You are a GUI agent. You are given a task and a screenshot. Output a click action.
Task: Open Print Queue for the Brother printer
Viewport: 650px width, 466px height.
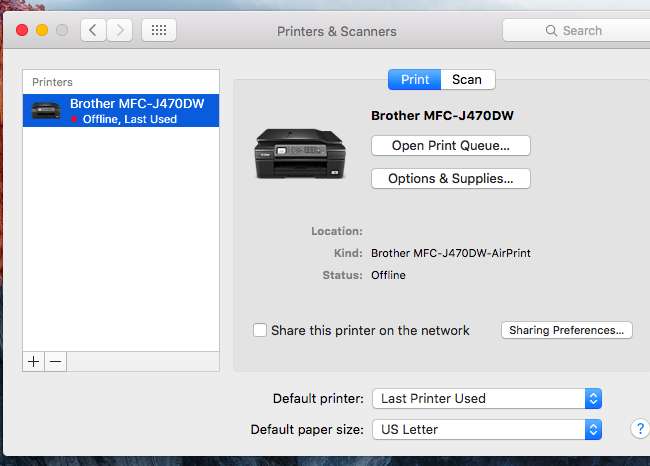[450, 146]
